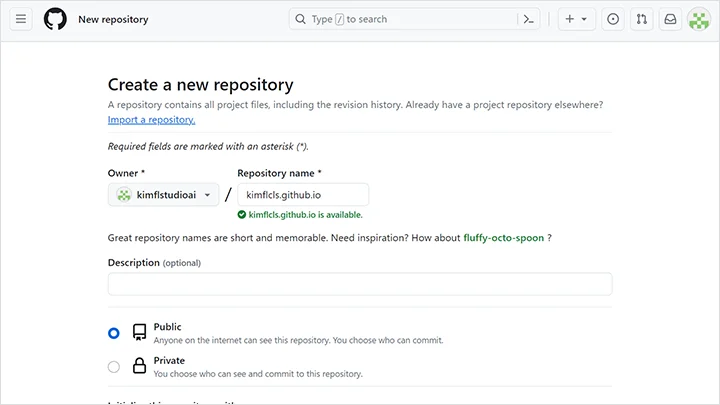Open the Issues icon in header
Image resolution: width=720 pixels, height=405 pixels.
point(613,19)
